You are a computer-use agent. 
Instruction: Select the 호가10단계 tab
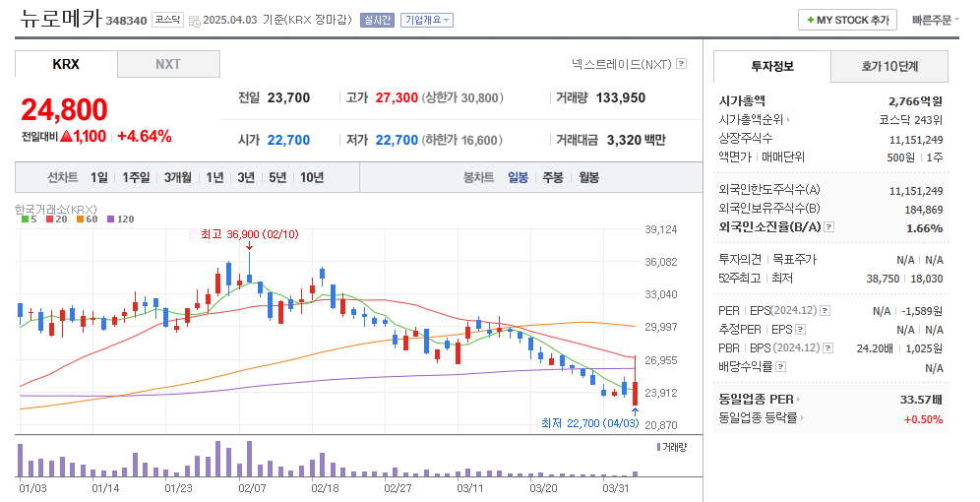pyautogui.click(x=889, y=66)
